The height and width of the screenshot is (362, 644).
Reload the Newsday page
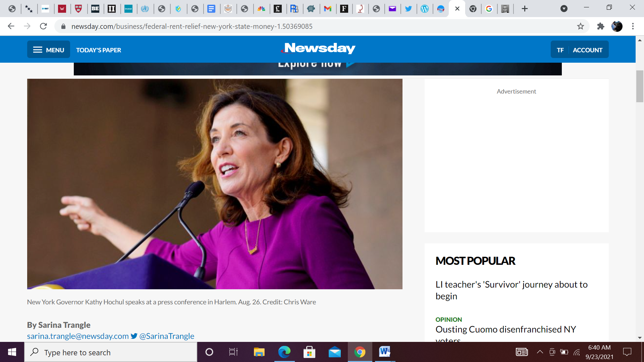[43, 26]
